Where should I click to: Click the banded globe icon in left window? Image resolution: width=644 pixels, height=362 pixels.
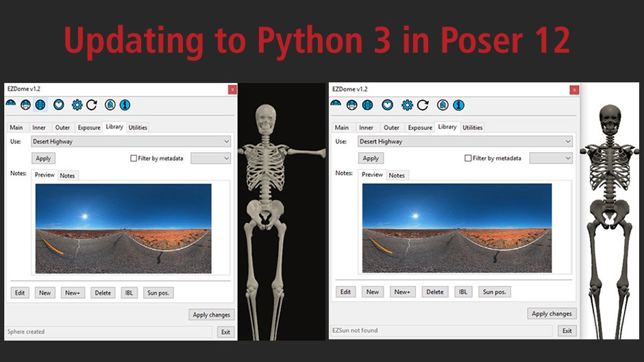25,105
